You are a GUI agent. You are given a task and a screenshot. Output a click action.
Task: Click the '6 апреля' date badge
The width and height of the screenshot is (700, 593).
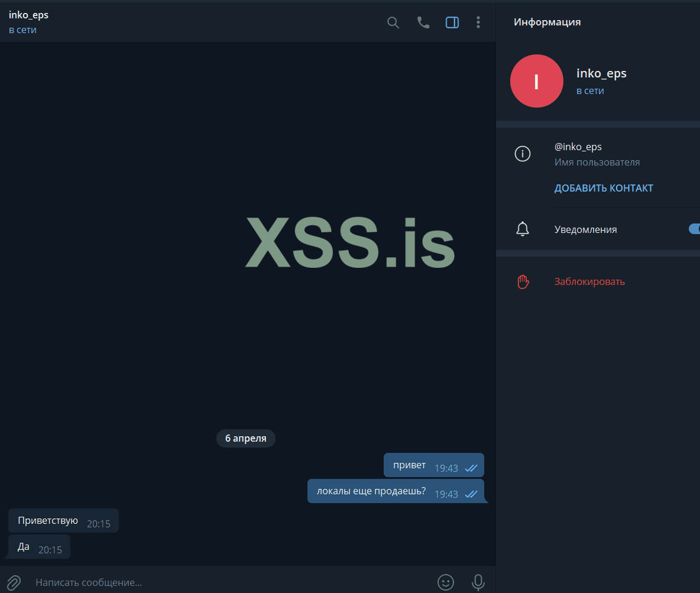point(245,439)
